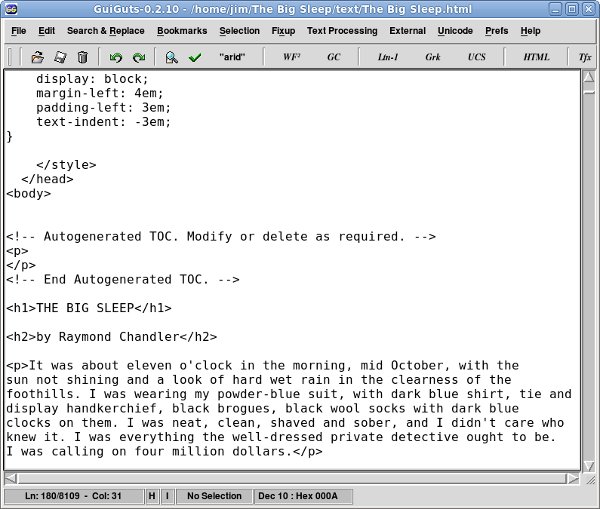
Task: Open the Edit menu
Action: (47, 31)
